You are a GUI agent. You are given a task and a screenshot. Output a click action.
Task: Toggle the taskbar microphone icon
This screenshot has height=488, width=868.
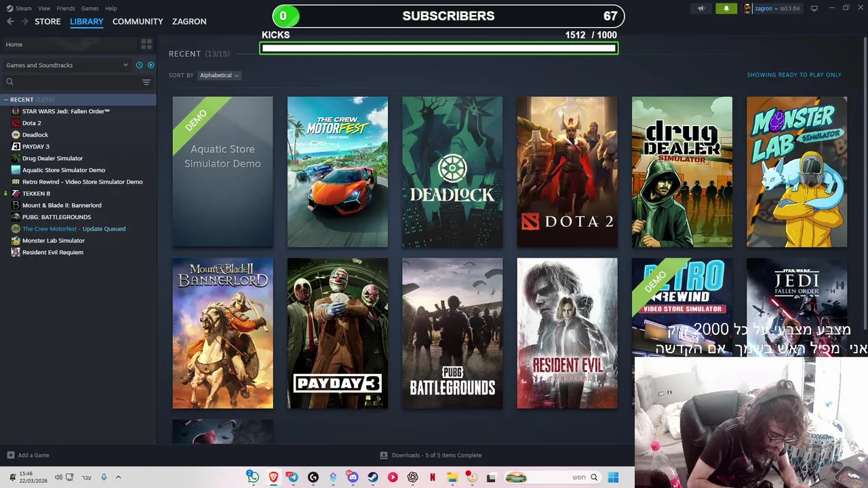[x=104, y=477]
